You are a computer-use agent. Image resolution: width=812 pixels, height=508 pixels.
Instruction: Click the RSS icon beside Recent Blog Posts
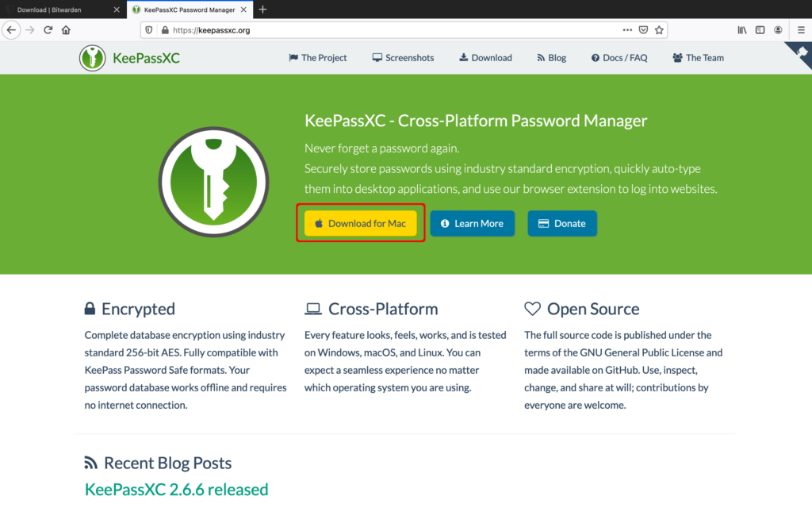90,463
